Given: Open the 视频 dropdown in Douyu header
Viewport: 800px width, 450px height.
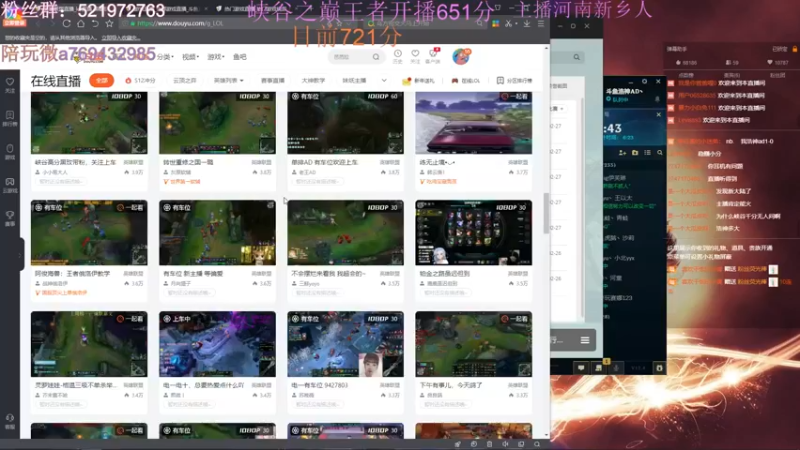Looking at the screenshot, I should click(x=191, y=57).
